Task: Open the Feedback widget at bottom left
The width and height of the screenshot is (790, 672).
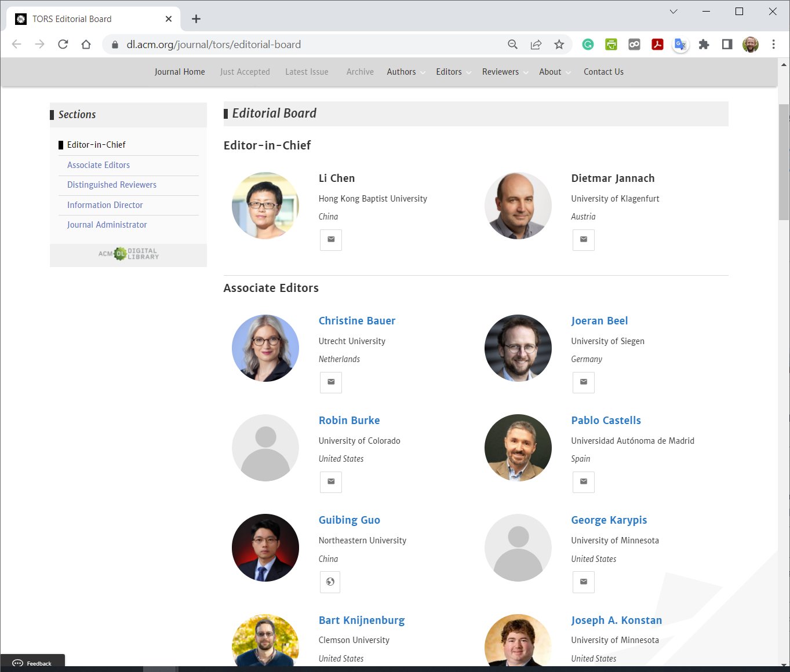Action: (33, 663)
